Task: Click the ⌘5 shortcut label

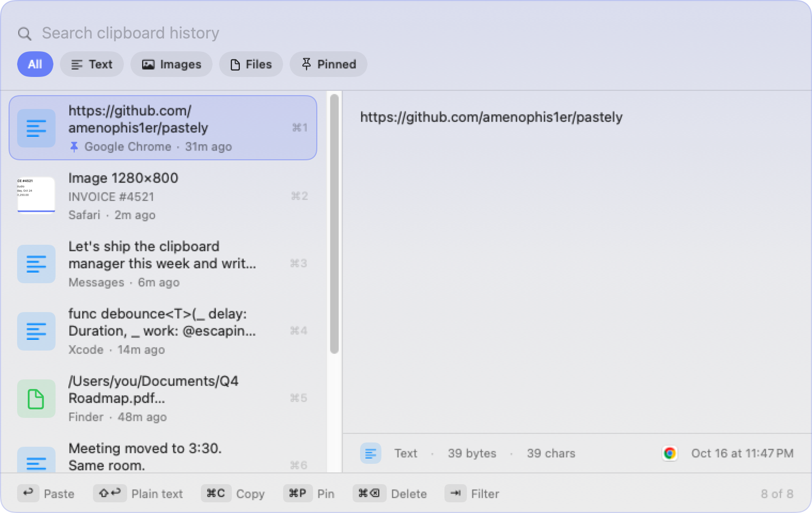Action: pos(299,398)
